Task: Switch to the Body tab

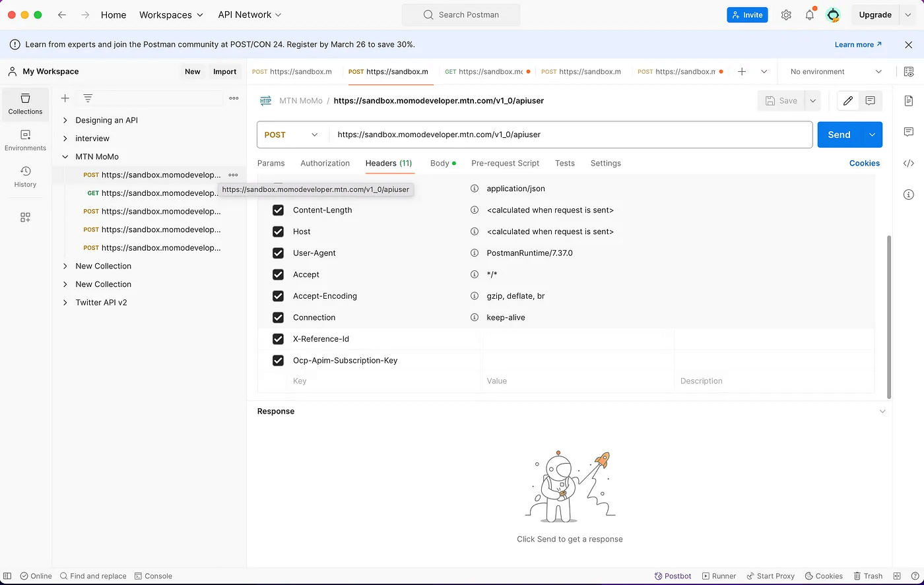Action: 443,163
